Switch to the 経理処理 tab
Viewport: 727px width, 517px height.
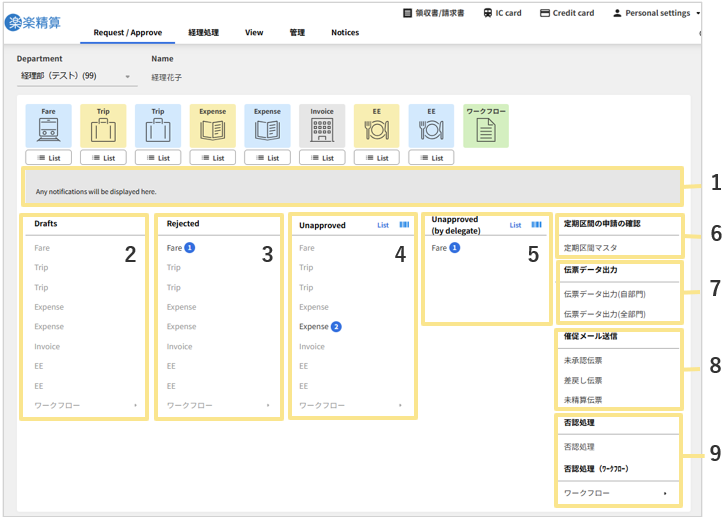coord(203,33)
